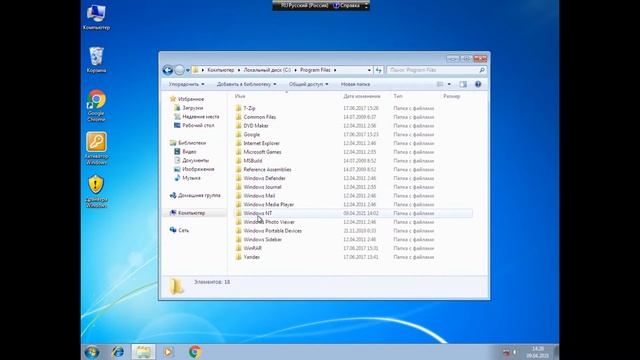The width and height of the screenshot is (640, 360).
Task: Sort by the Имя column header
Action: tap(240, 96)
